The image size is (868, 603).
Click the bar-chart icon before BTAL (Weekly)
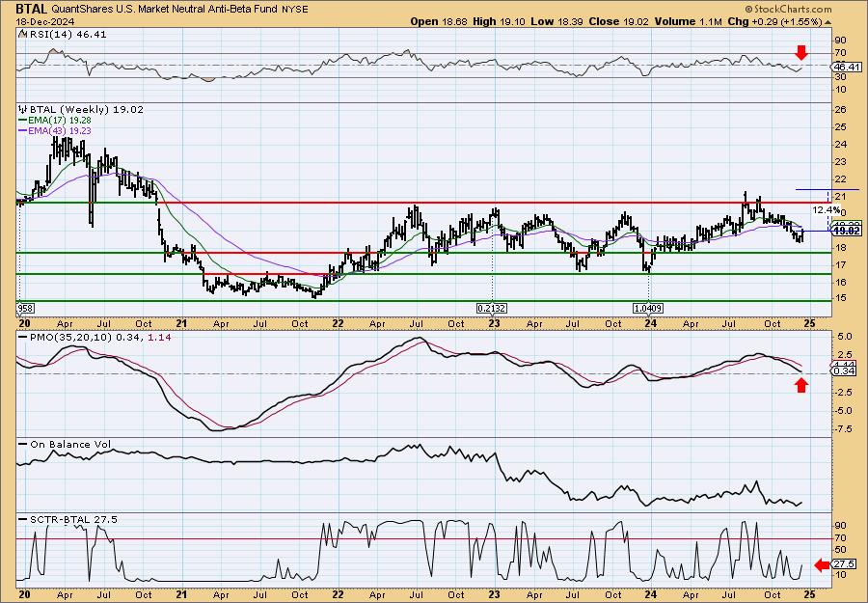[22, 109]
